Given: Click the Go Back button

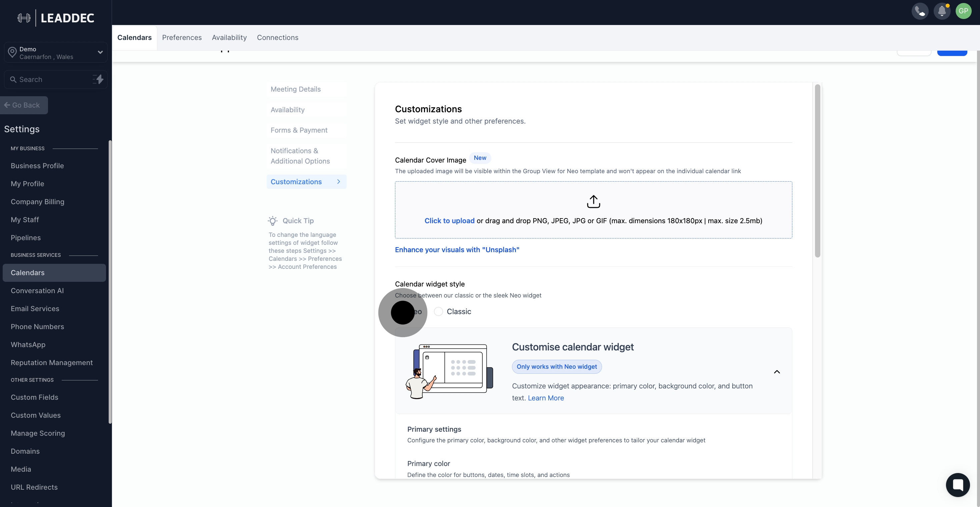Looking at the screenshot, I should (24, 105).
